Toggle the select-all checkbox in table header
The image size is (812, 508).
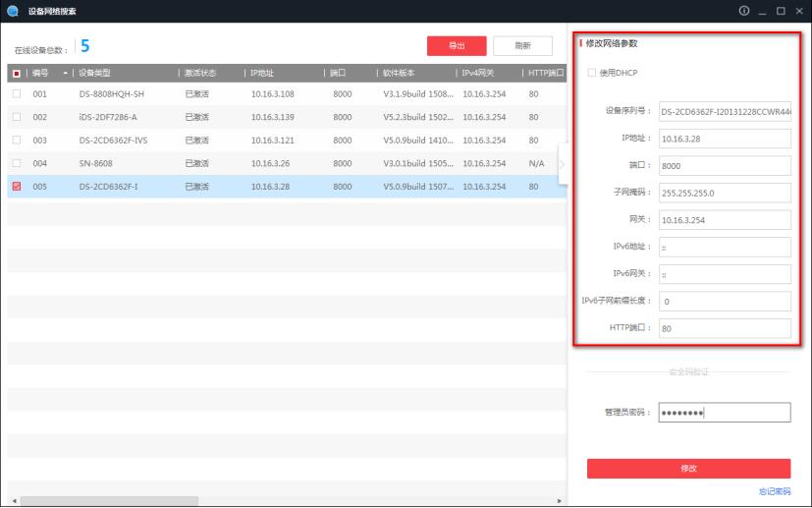[x=16, y=74]
